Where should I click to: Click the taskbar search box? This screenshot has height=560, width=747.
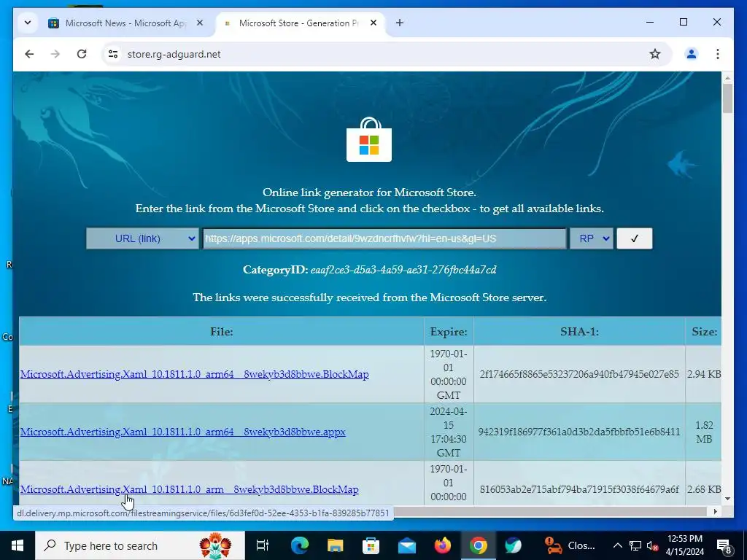point(140,545)
